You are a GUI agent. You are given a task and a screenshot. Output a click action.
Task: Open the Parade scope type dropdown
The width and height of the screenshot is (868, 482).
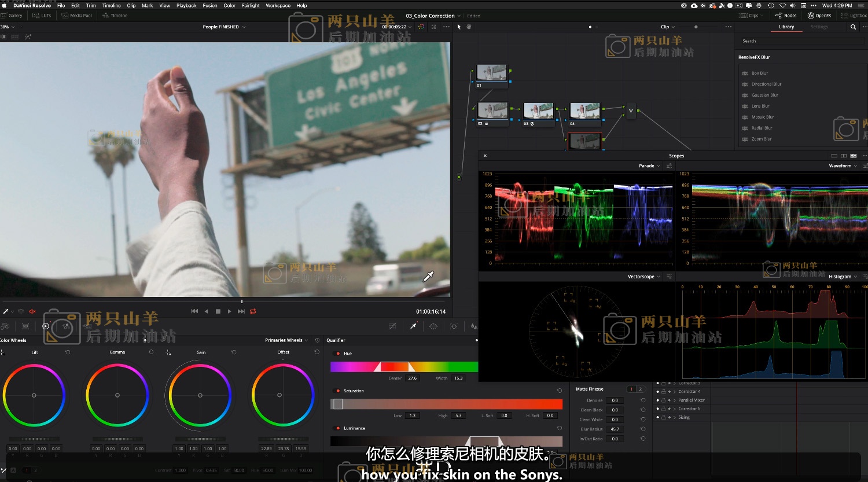(x=649, y=166)
